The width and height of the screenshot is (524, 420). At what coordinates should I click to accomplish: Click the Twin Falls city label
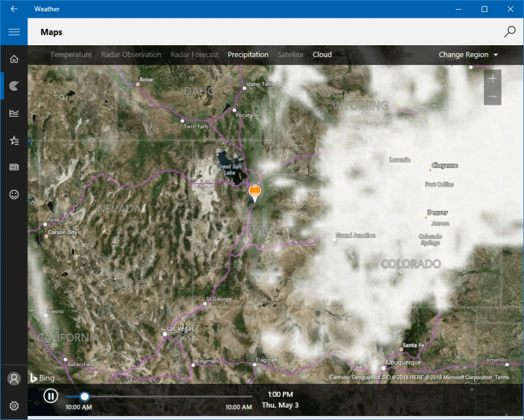click(196, 126)
